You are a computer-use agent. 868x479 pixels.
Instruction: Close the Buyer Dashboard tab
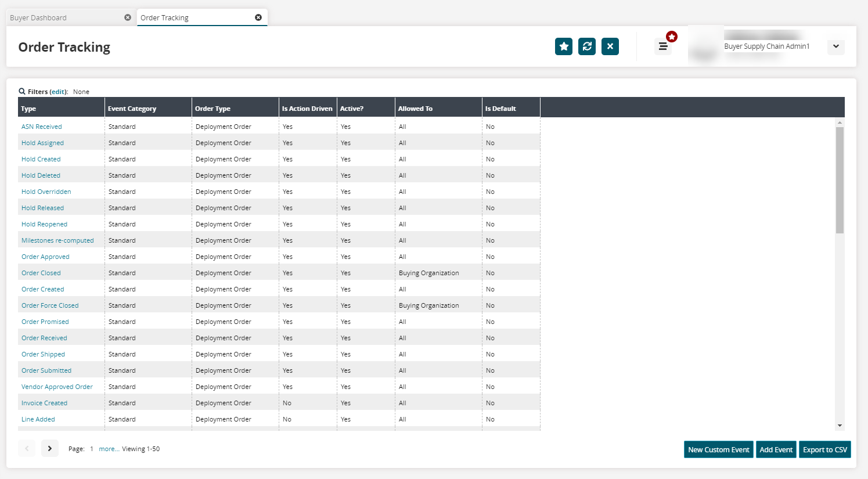coord(128,17)
